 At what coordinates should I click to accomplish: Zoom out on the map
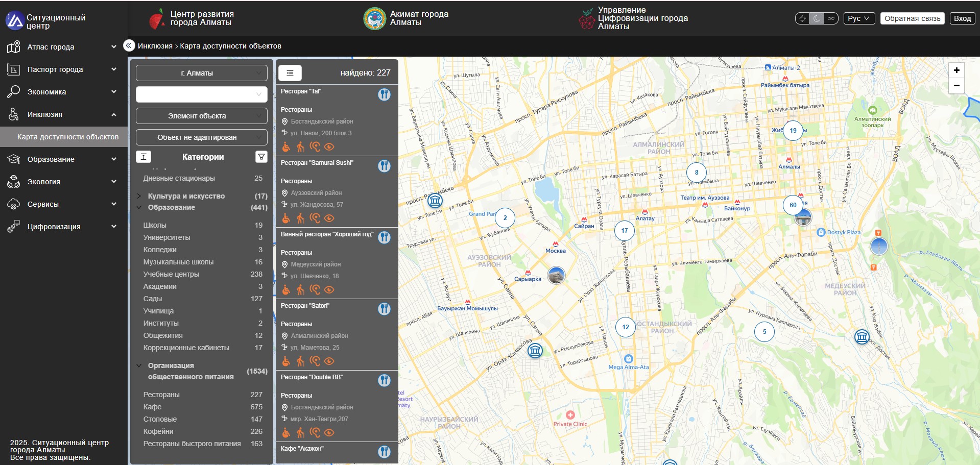point(956,86)
